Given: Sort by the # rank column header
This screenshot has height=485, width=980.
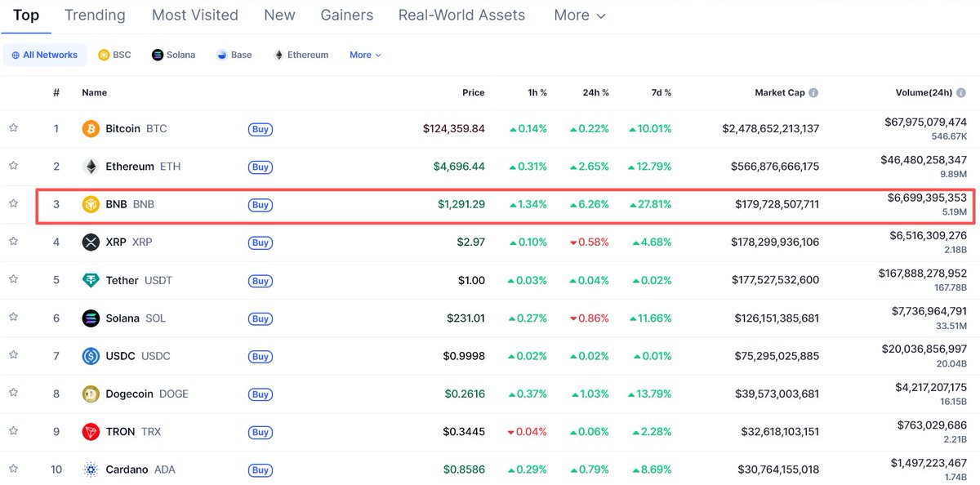Looking at the screenshot, I should click(56, 93).
